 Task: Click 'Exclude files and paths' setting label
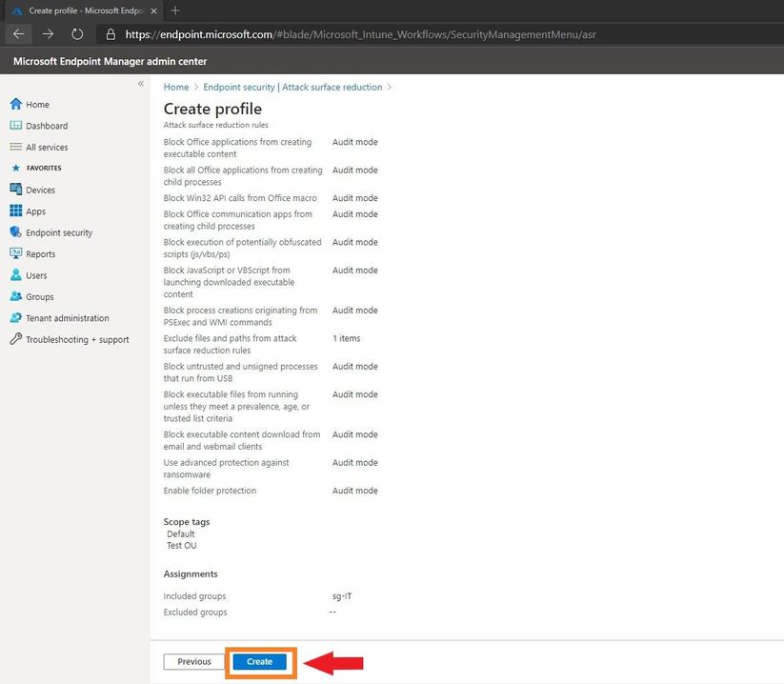click(x=230, y=345)
